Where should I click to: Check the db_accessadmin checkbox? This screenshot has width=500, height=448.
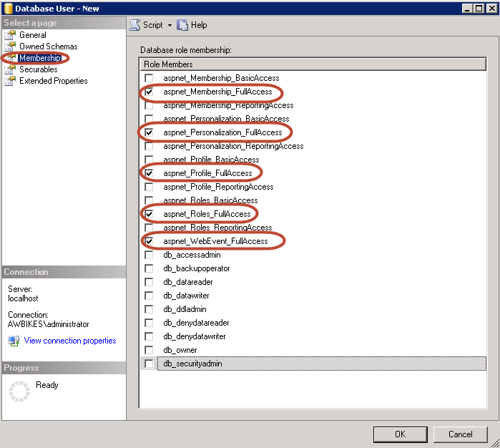149,255
